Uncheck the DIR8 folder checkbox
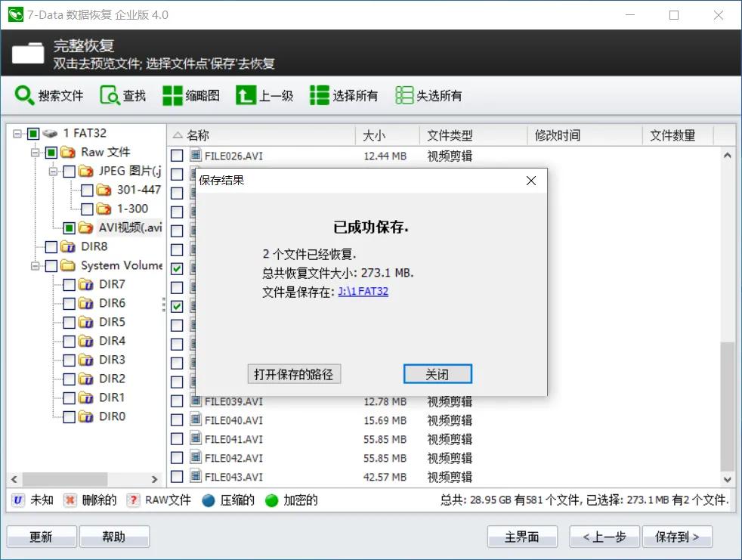This screenshot has height=560, width=742. pos(50,246)
